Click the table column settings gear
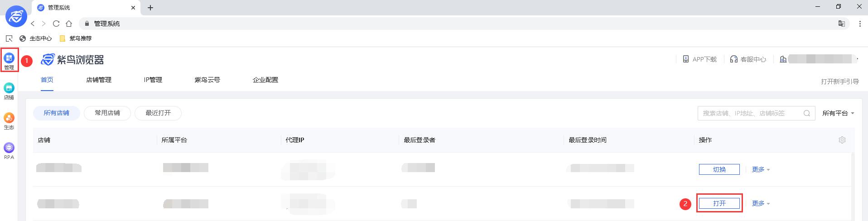The width and height of the screenshot is (868, 221). (842, 140)
